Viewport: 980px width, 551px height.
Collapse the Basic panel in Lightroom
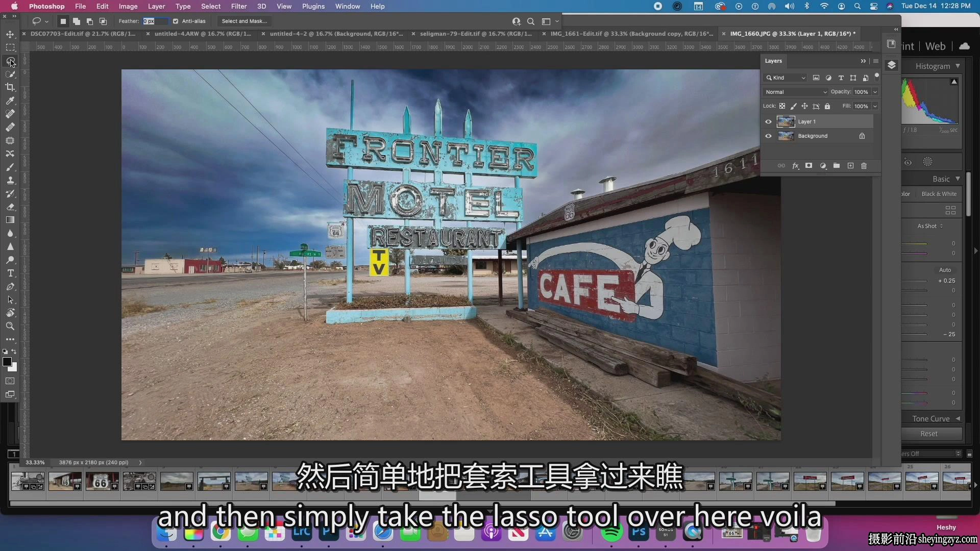coord(958,179)
